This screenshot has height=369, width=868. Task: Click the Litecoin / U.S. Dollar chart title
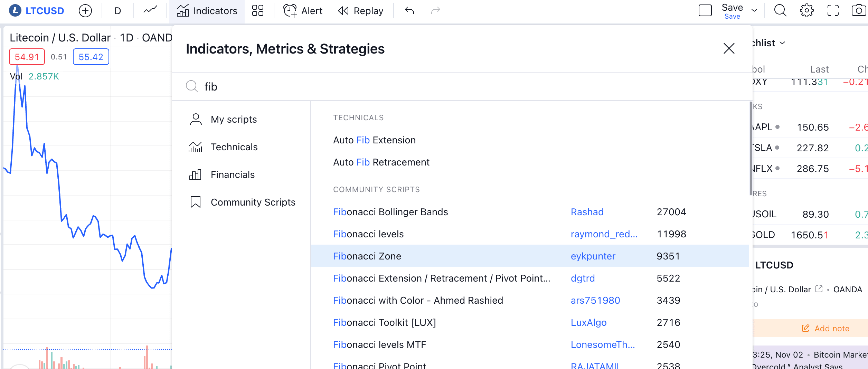click(x=60, y=37)
